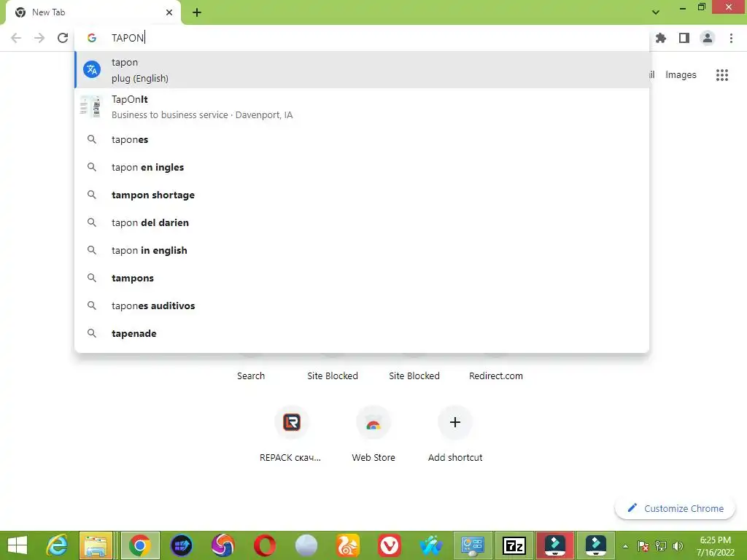Screen dimensions: 747x560
Task: Launch UC Browser from the taskbar
Action: (348, 545)
